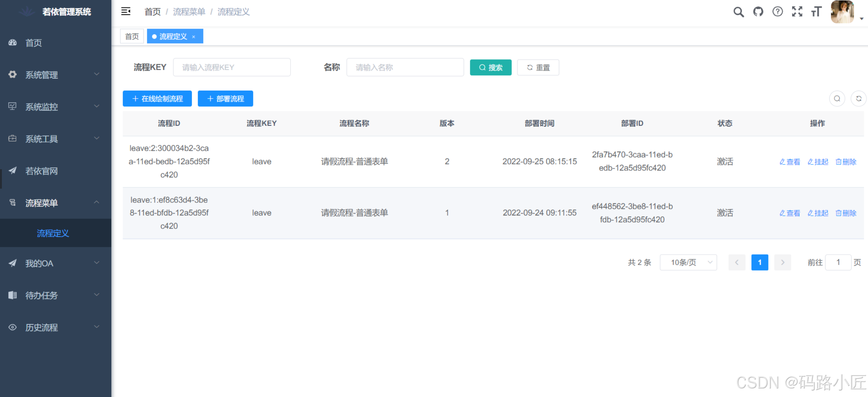Collapse the sidebar with the hamburger icon

[x=126, y=12]
